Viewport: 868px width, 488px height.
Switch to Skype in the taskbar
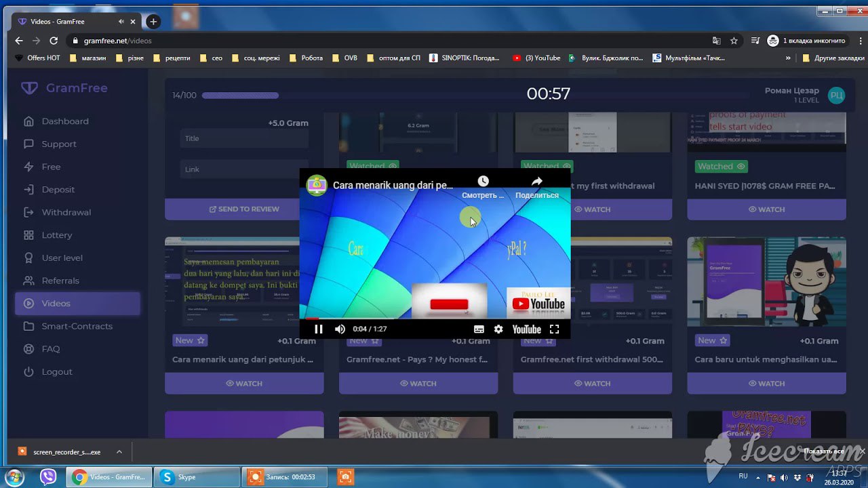click(x=197, y=477)
